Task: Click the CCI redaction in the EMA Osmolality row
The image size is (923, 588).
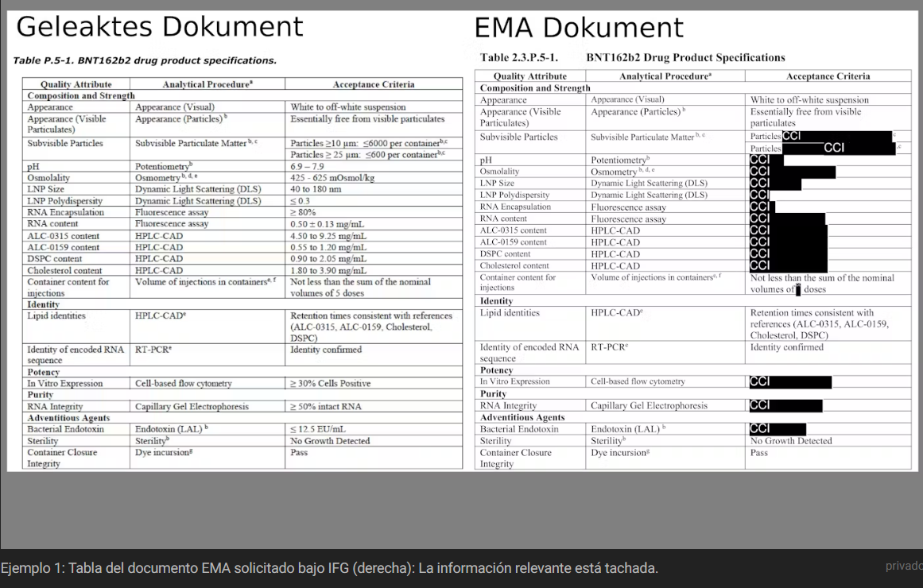Action: click(793, 172)
